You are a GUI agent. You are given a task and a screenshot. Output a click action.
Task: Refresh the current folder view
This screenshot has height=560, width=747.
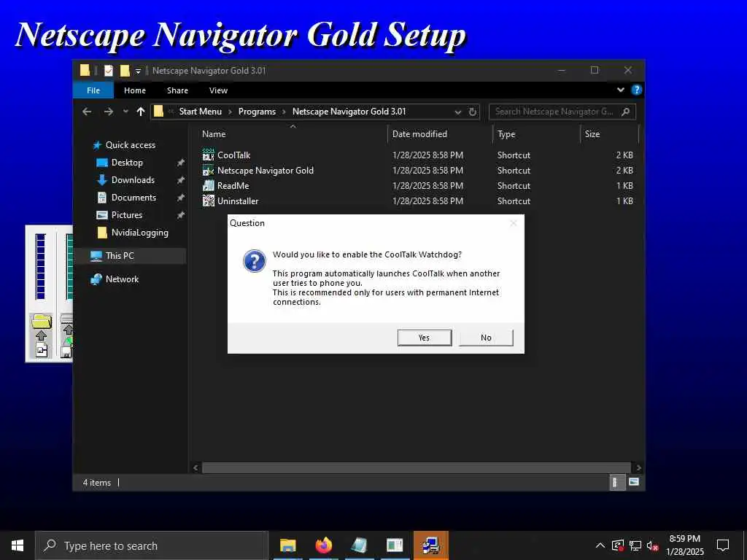tap(472, 112)
